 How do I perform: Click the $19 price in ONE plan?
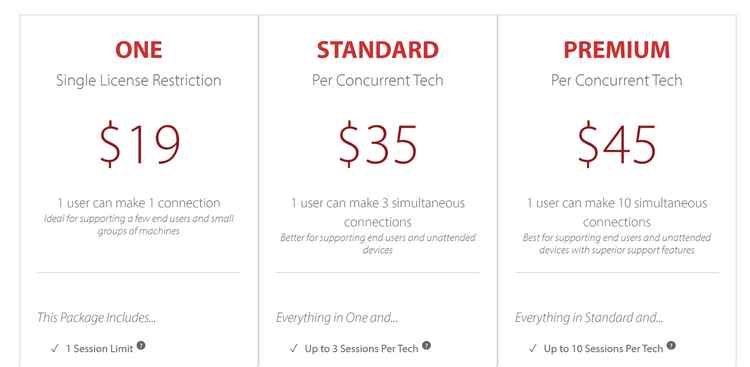pos(140,144)
